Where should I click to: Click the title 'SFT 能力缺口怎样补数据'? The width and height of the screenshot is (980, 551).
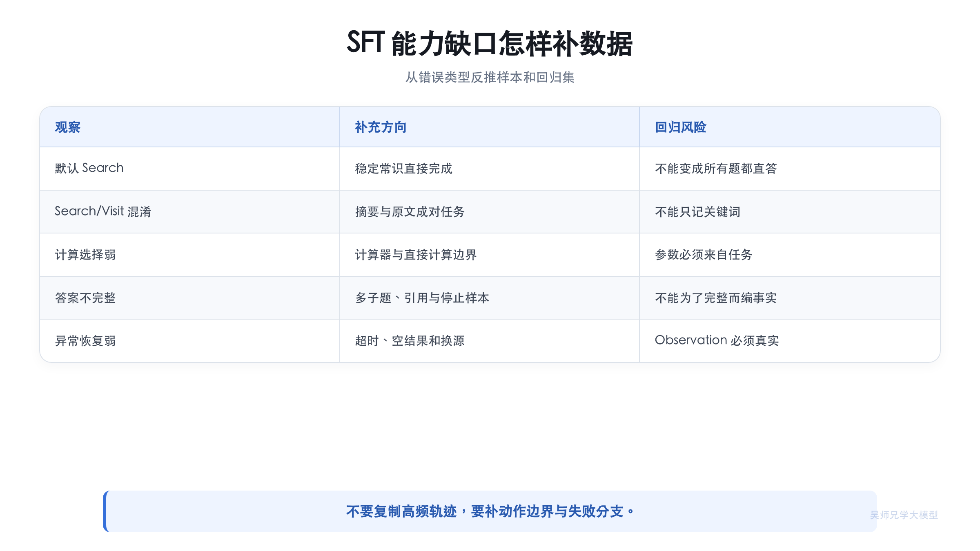pyautogui.click(x=490, y=43)
